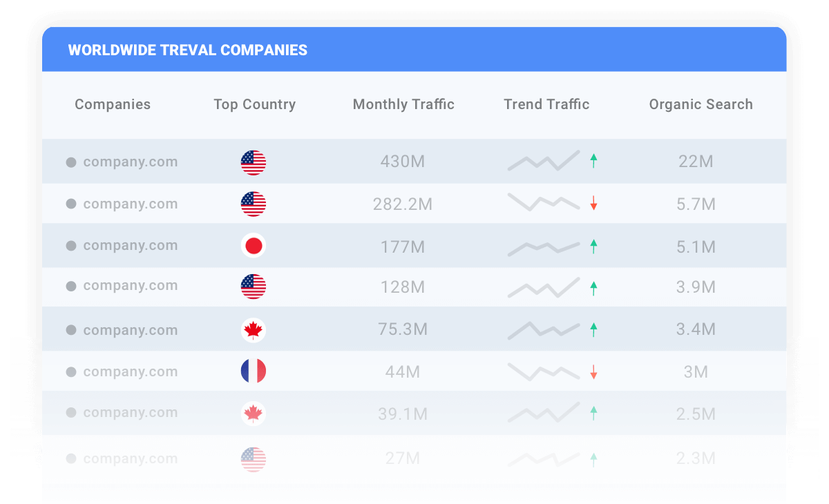Toggle the red downward arrow beside 282.2M
The height and width of the screenshot is (504, 829).
coord(594,203)
